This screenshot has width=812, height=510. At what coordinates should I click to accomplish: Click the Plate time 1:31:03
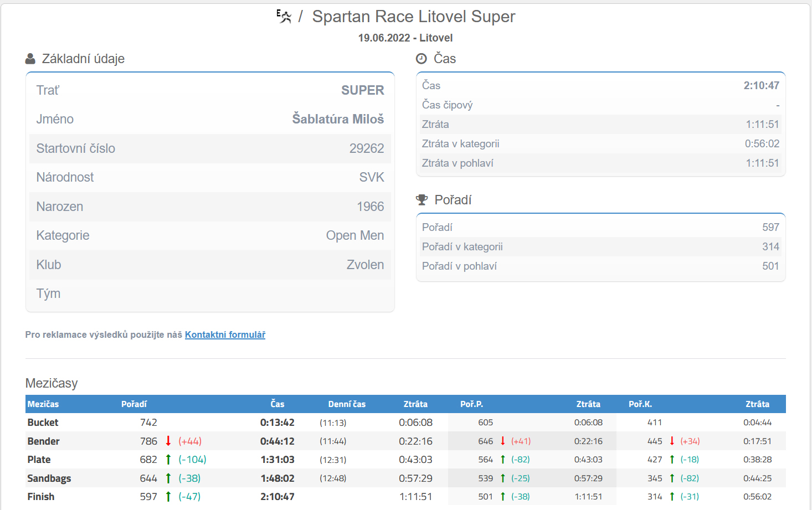(x=277, y=460)
